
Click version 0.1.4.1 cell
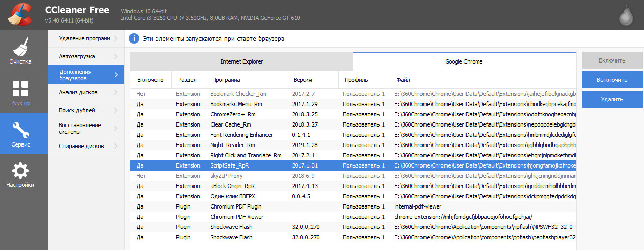[302, 135]
